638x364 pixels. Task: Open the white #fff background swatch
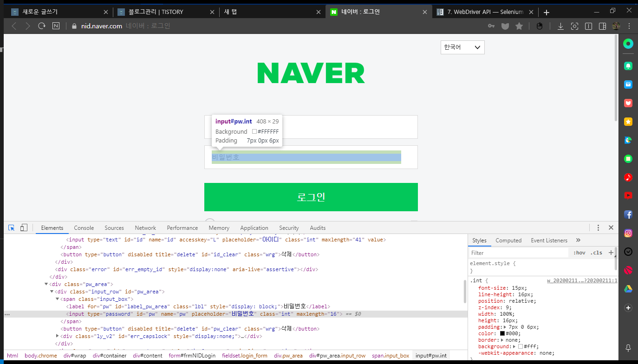click(x=521, y=346)
